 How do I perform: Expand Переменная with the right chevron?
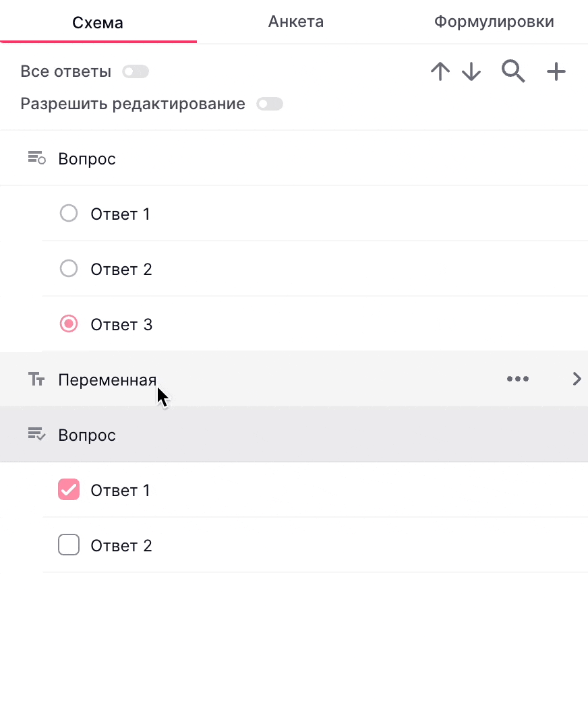coord(577,379)
